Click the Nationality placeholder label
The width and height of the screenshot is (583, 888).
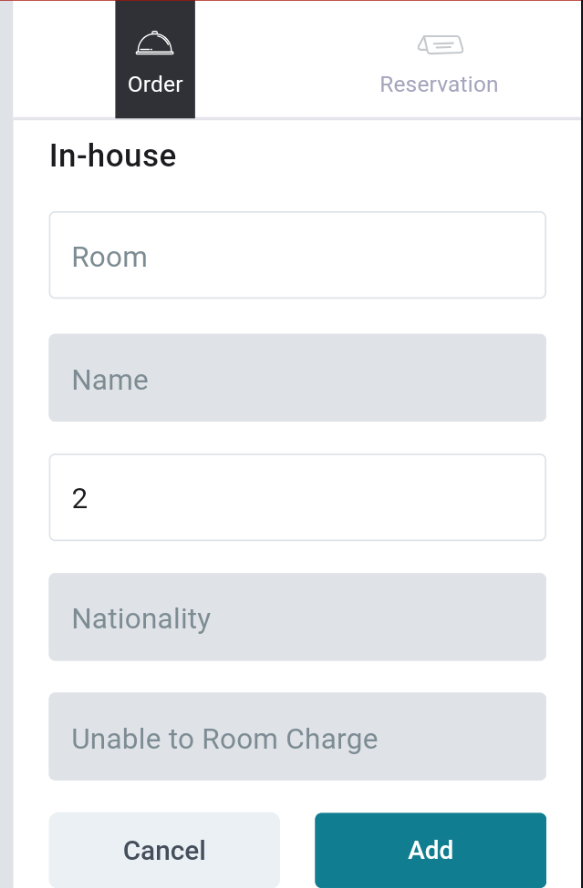(x=141, y=618)
